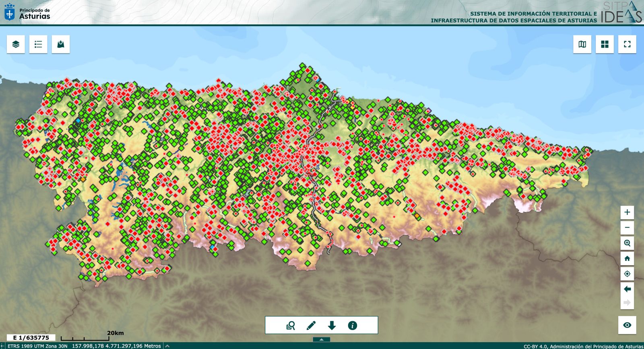The width and height of the screenshot is (644, 349).
Task: Zoom in with the plus button
Action: click(627, 212)
